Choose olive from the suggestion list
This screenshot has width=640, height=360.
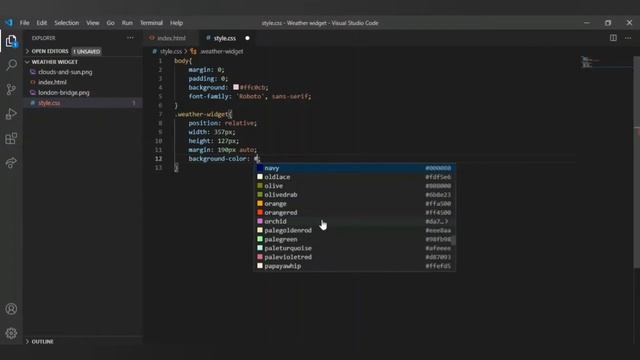[354, 186]
